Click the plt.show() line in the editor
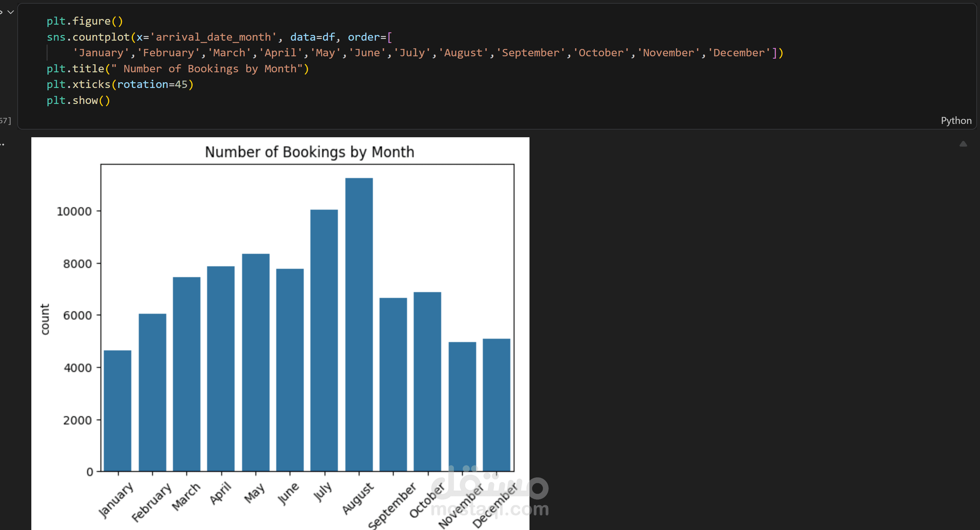Image resolution: width=980 pixels, height=530 pixels. (78, 100)
